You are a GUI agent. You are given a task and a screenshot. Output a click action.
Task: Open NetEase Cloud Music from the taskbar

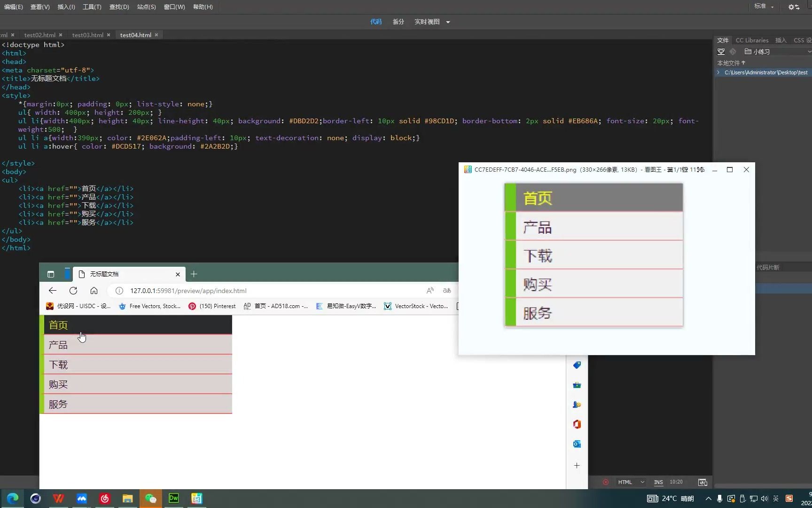104,498
